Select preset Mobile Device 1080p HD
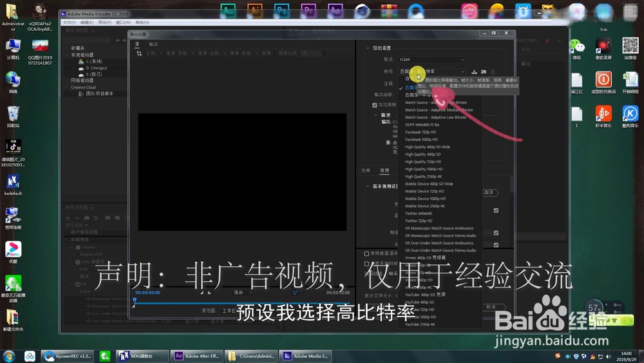 426,199
